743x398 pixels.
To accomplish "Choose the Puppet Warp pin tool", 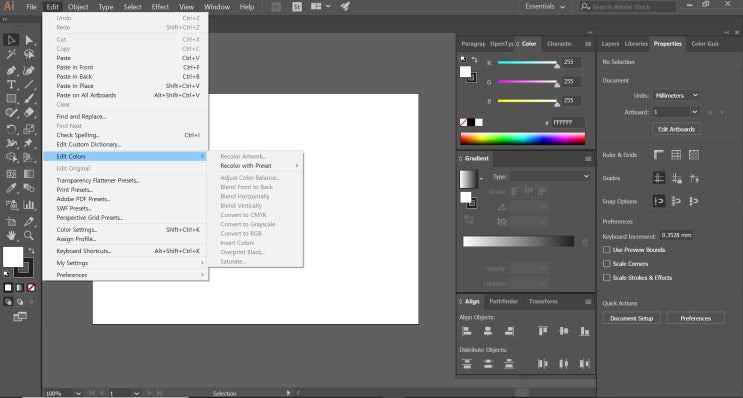I will (x=29, y=143).
